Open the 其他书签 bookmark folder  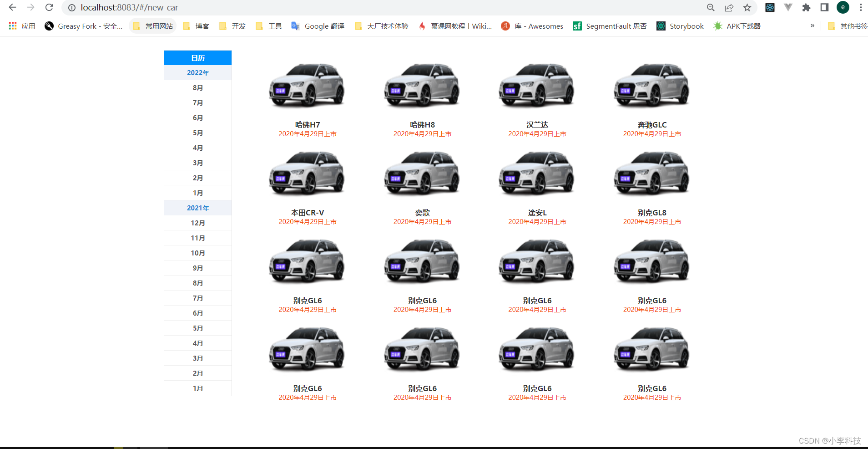click(847, 26)
